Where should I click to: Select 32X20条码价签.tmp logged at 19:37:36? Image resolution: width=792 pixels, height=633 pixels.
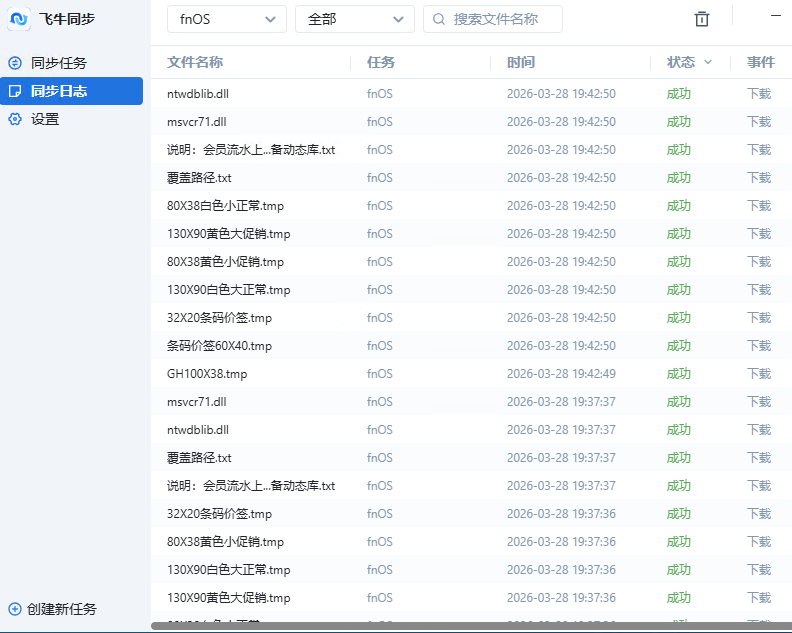coord(219,514)
